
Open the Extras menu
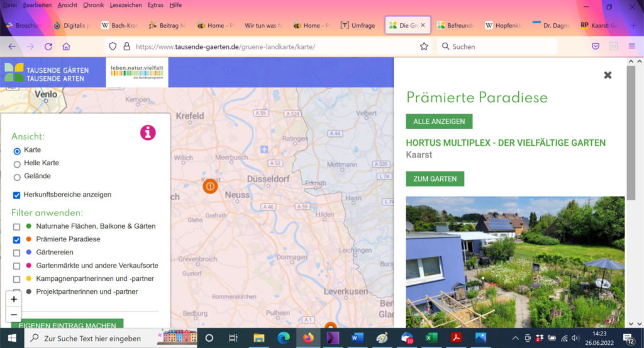(155, 5)
